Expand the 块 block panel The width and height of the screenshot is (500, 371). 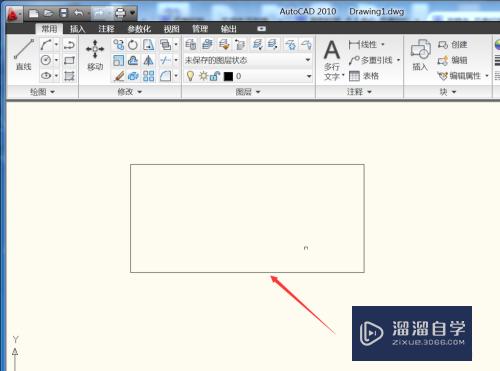448,92
